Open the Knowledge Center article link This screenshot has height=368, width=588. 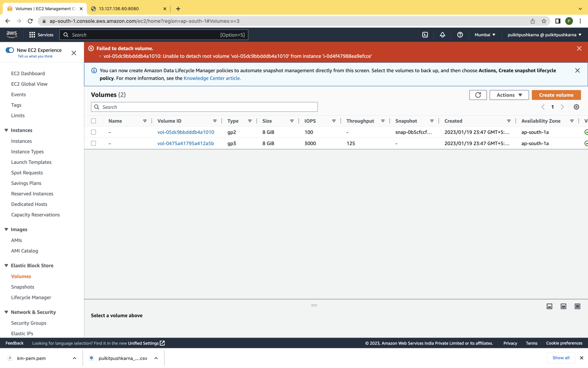click(x=212, y=78)
